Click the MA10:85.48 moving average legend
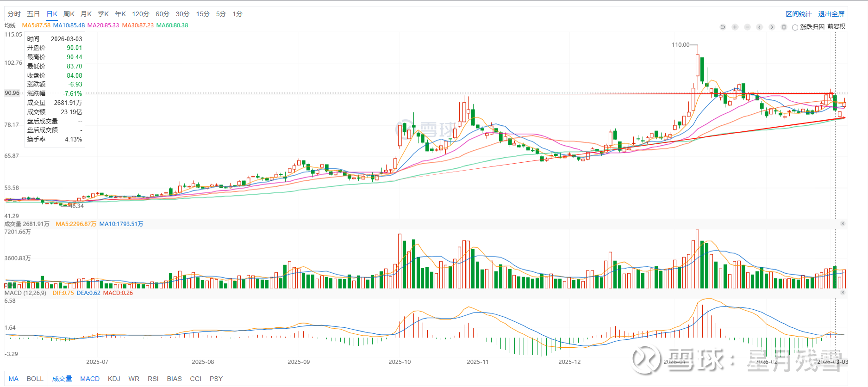This screenshot has width=868, height=387. pos(69,25)
